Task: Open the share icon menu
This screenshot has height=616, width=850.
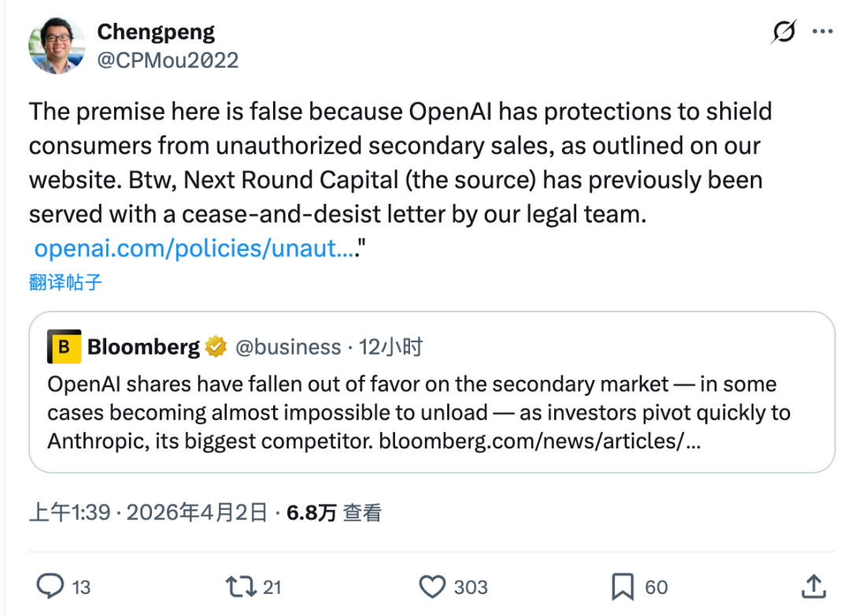Action: click(813, 585)
